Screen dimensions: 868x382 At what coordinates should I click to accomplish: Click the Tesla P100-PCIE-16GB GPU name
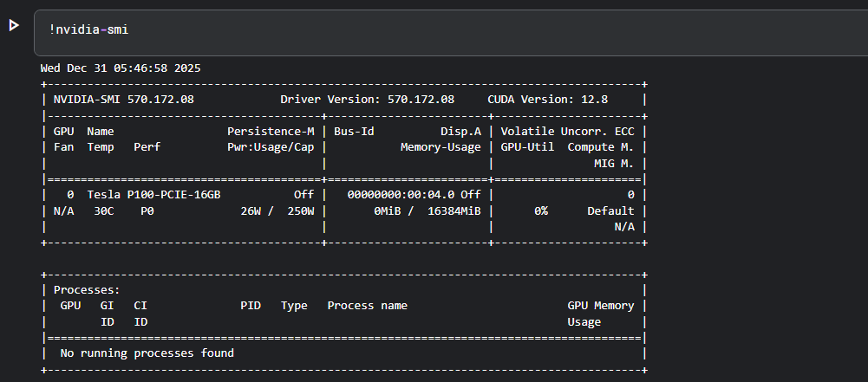153,195
